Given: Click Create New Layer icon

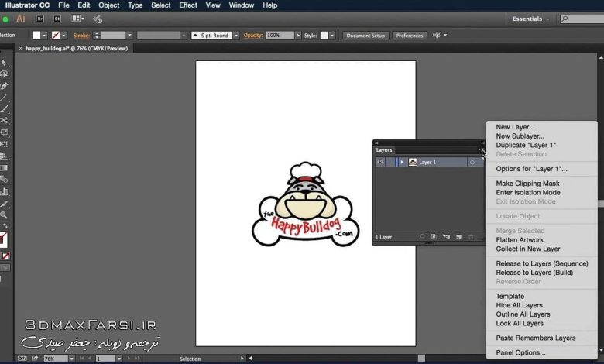Looking at the screenshot, I should pyautogui.click(x=458, y=237).
